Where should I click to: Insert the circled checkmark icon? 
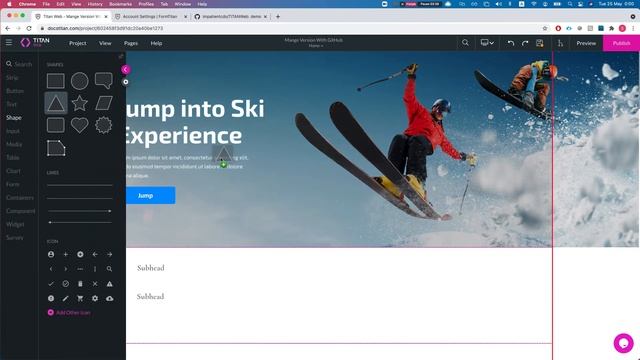tap(65, 284)
